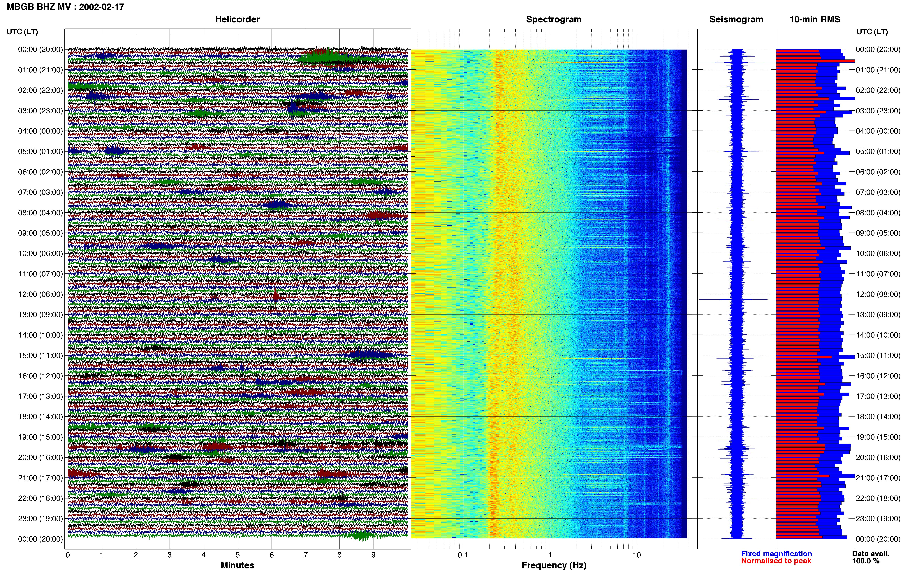This screenshot has height=578, width=924.
Task: Click the 'Frequency (Hz)' x-axis label
Action: coord(554,565)
